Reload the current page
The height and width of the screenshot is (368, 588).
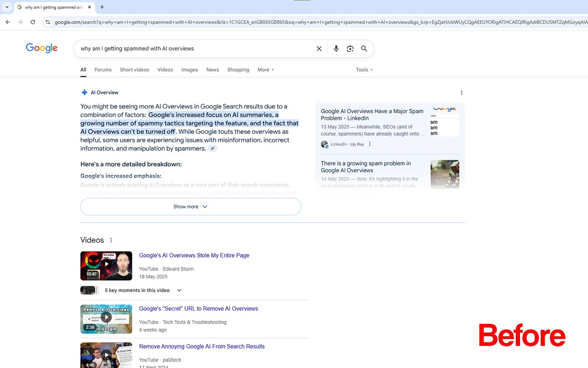pyautogui.click(x=33, y=22)
